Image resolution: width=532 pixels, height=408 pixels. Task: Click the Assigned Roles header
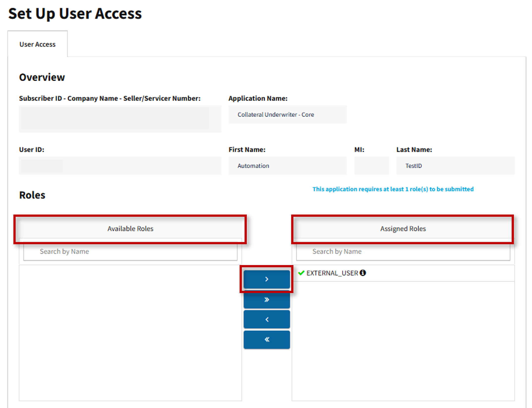(403, 228)
